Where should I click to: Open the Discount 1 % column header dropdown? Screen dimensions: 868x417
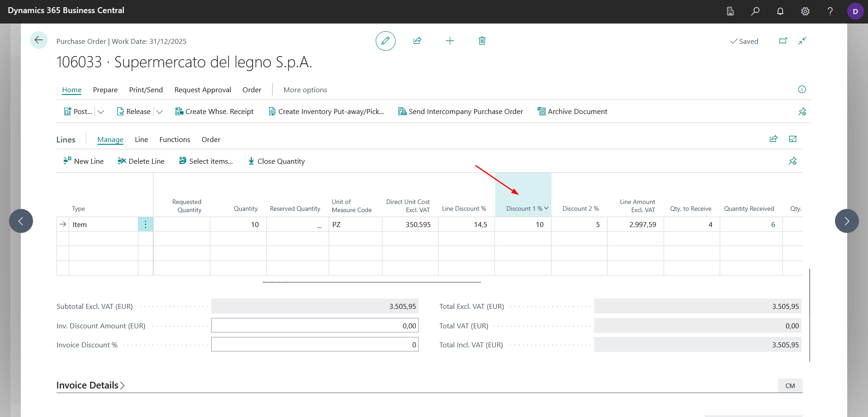pyautogui.click(x=546, y=208)
